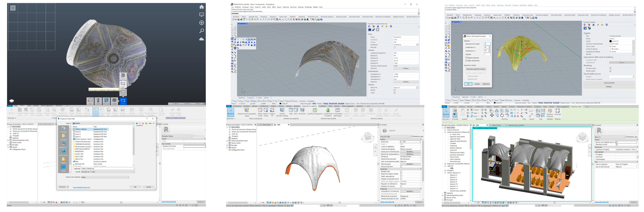This screenshot has width=644, height=212.
Task: Switch to the Piano Grotta view tab
Action: tap(496, 125)
